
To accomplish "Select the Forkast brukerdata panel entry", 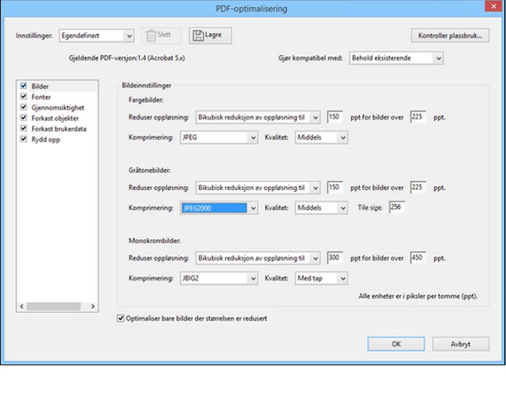I will (x=59, y=129).
